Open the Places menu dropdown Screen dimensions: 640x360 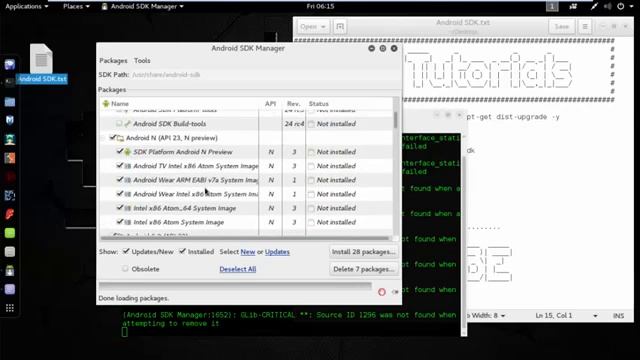[76, 6]
